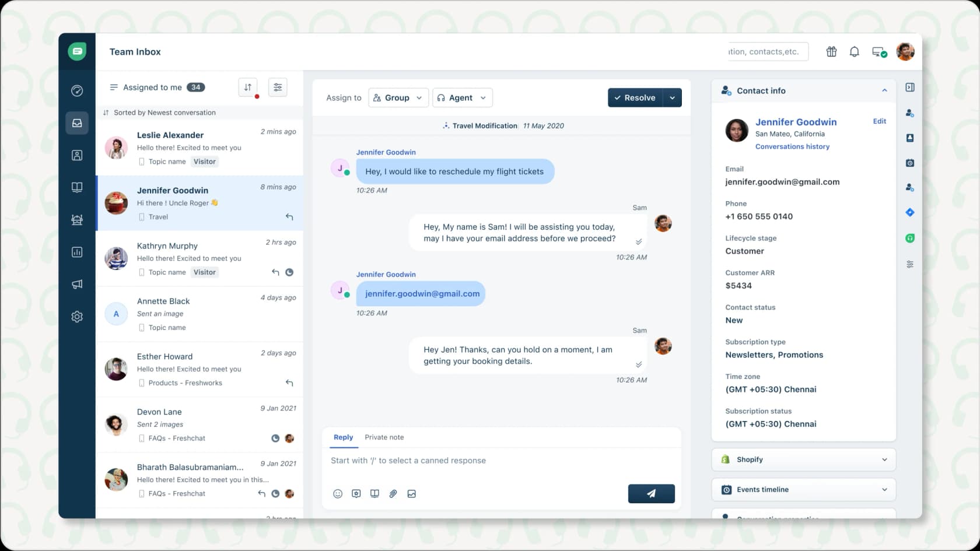The height and width of the screenshot is (551, 980).
Task: Open Annette Black's conversation
Action: (x=199, y=314)
